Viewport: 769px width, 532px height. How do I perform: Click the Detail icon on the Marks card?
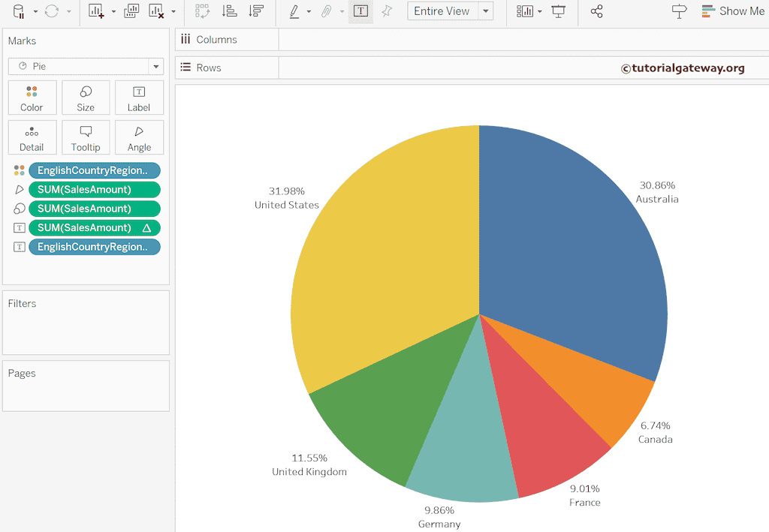tap(32, 137)
